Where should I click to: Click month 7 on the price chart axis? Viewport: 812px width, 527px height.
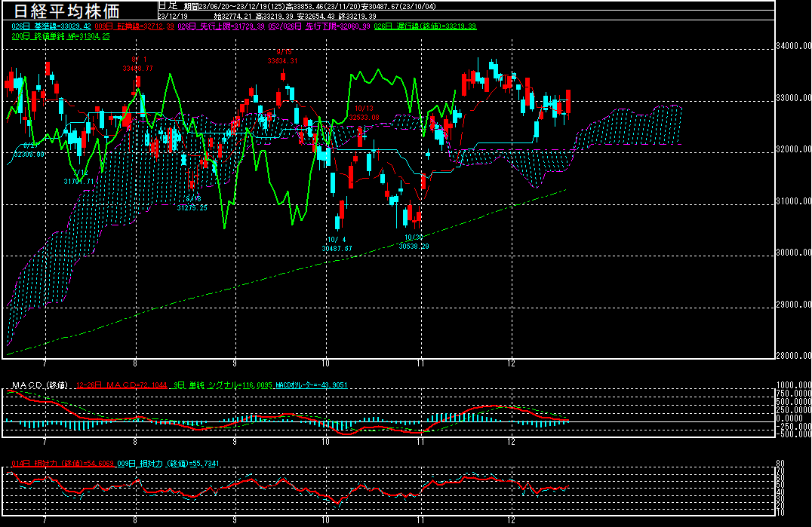point(45,363)
